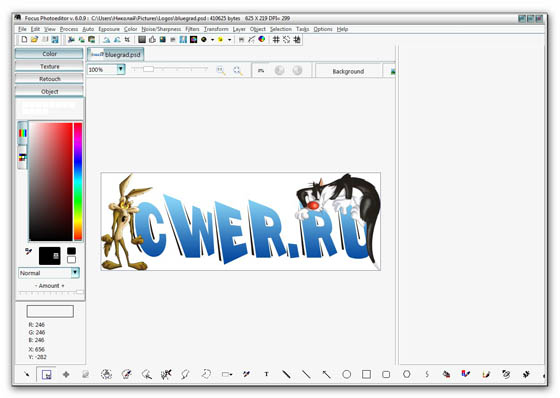The height and width of the screenshot is (398, 560).
Task: Open the Filters menu
Action: tap(192, 29)
